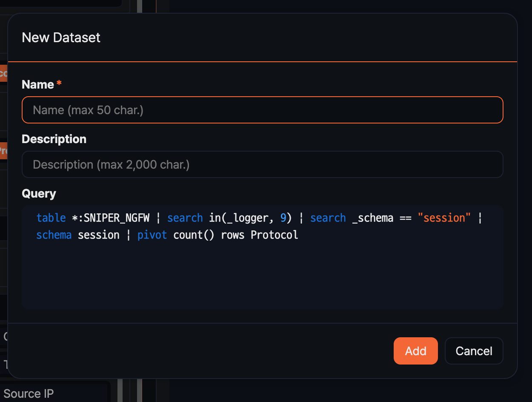
Task: Click the 'count()' function in the query
Action: 194,235
